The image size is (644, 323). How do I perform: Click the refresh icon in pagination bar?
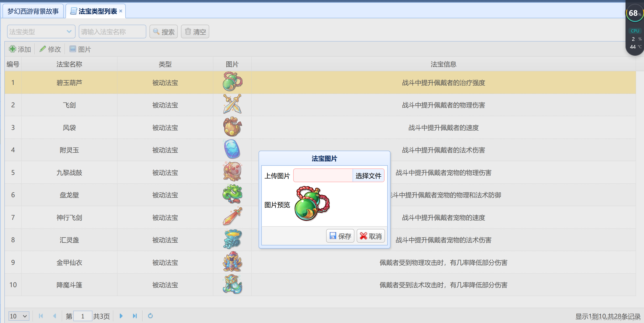click(150, 316)
